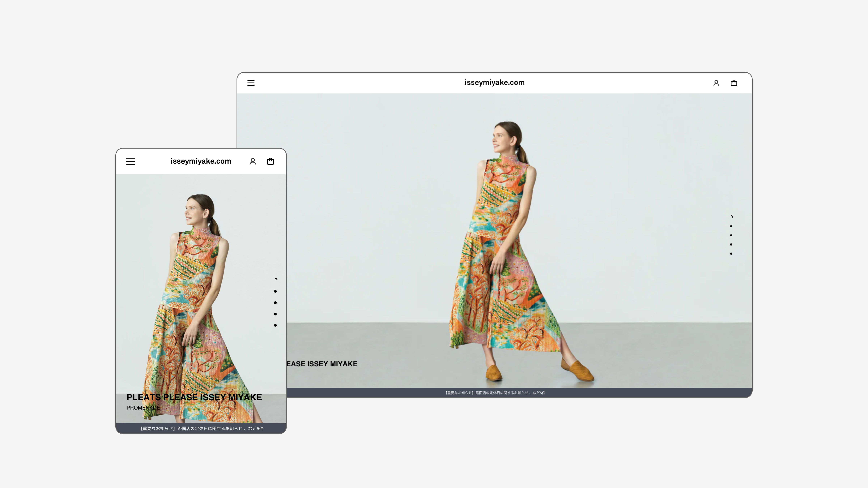Open hamburger menu in desktop window
868x488 pixels.
point(251,83)
